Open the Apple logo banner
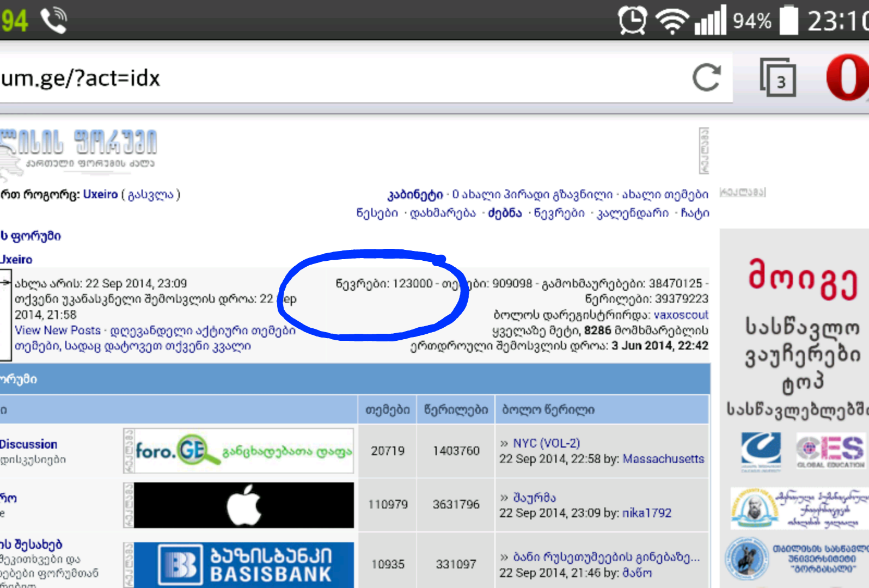 244,505
